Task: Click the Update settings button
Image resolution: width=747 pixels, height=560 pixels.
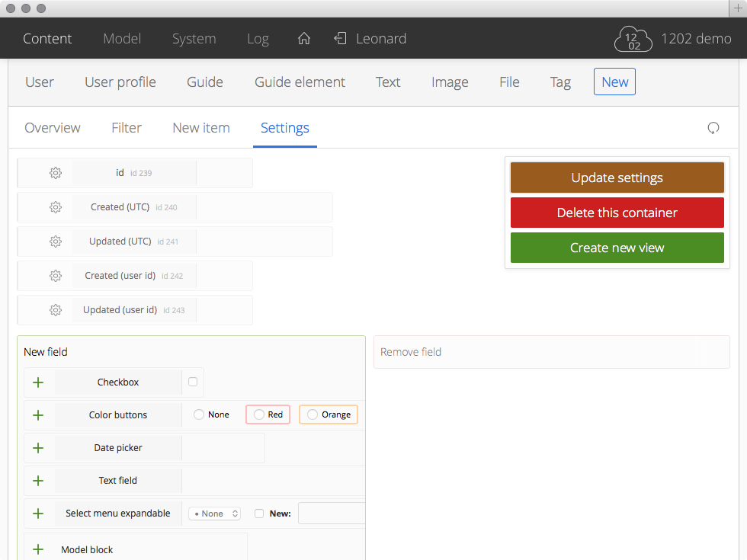Action: tap(617, 178)
